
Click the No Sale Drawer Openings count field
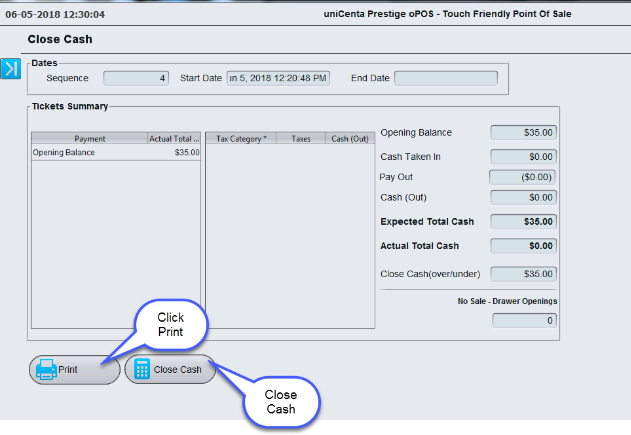524,321
